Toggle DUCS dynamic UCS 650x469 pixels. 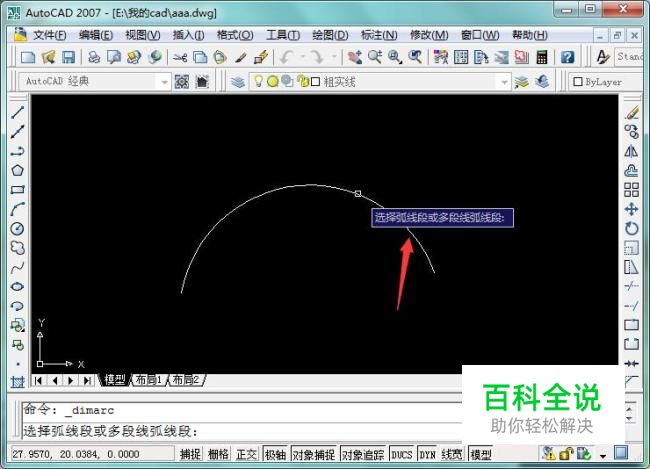click(x=402, y=454)
